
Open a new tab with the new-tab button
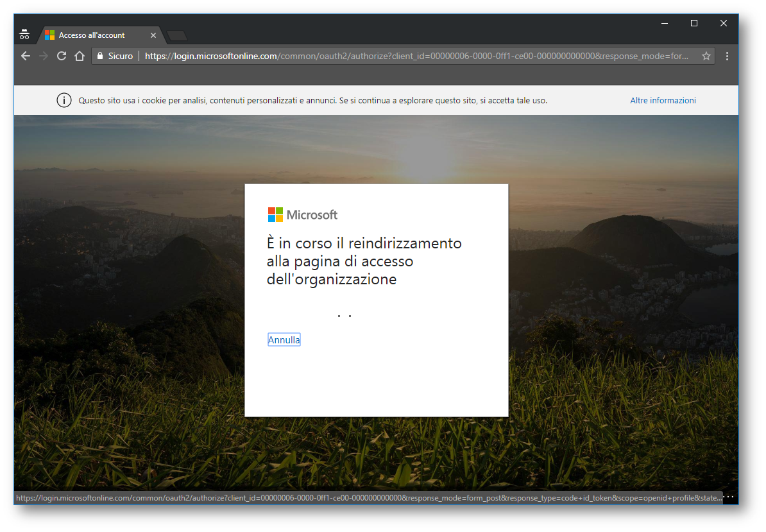pos(176,36)
